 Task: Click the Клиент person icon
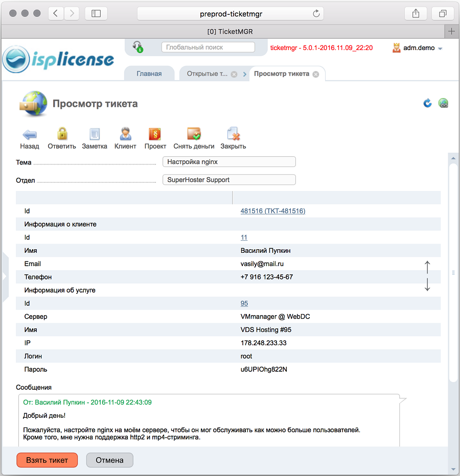pyautogui.click(x=125, y=134)
